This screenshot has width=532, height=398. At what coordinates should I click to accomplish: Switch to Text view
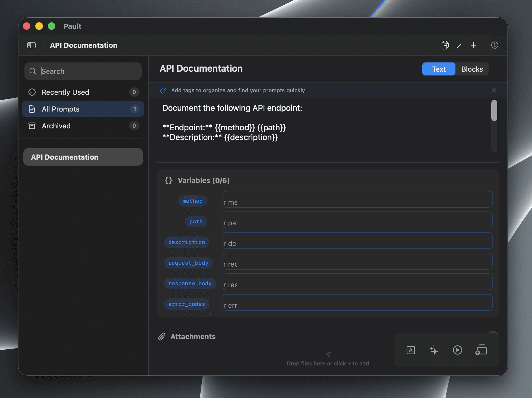tap(439, 69)
